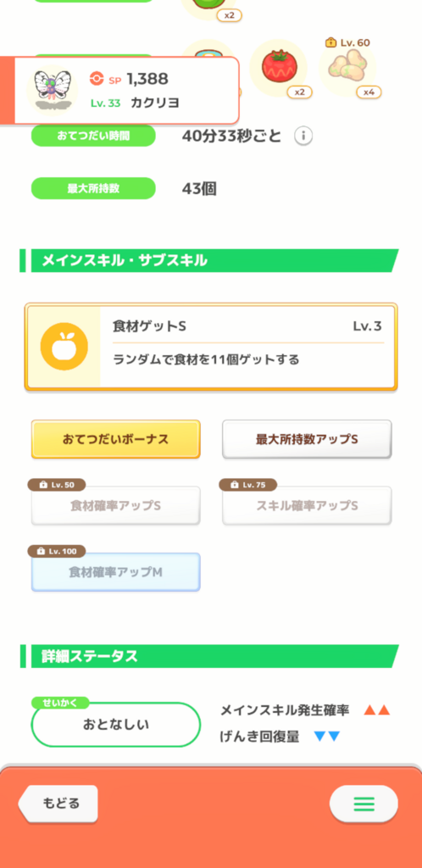The width and height of the screenshot is (422, 868).
Task: Tap the locked 食材確率アップS skill
Action: 115,505
